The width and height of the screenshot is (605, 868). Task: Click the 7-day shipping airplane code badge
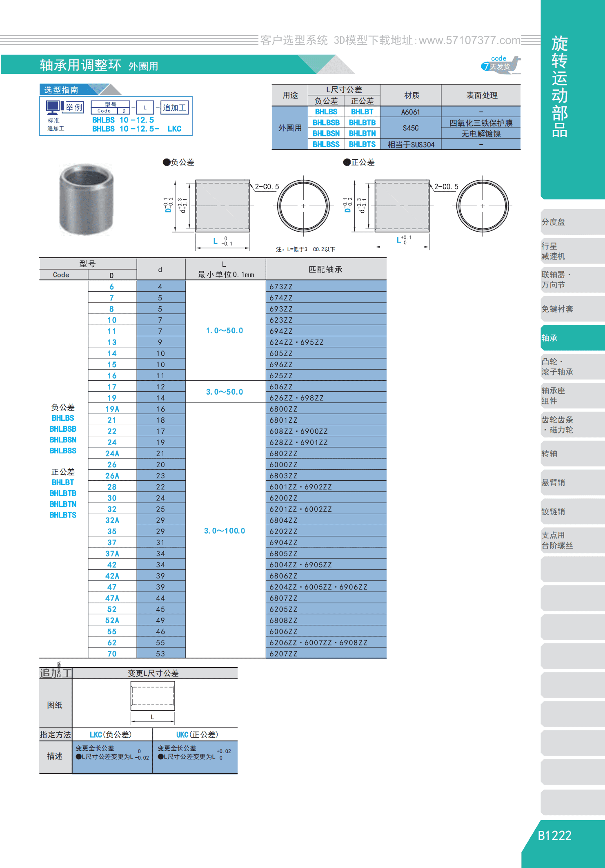(x=501, y=65)
